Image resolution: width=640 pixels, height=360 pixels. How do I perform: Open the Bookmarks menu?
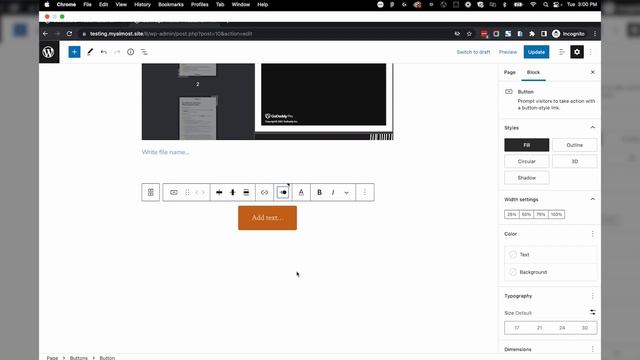[x=171, y=4]
